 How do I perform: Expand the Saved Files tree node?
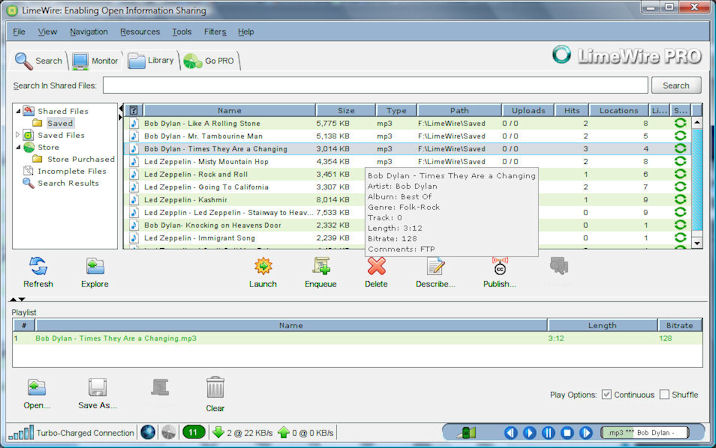(x=18, y=135)
